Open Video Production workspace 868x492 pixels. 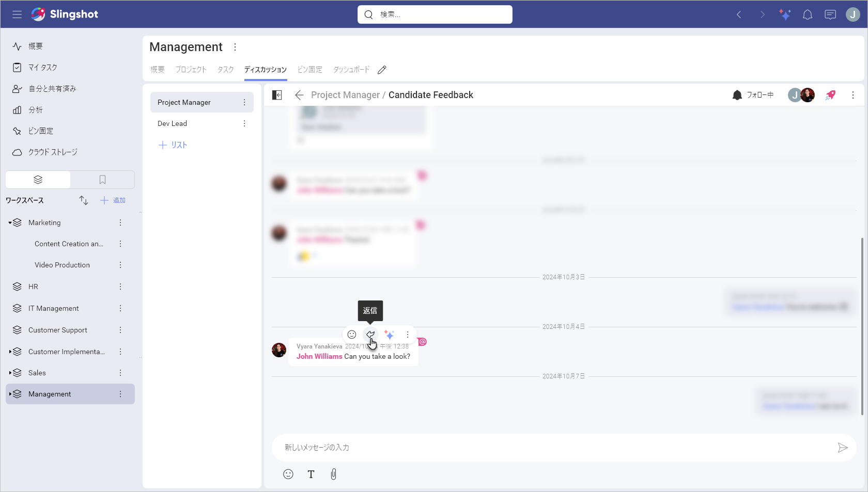[62, 265]
